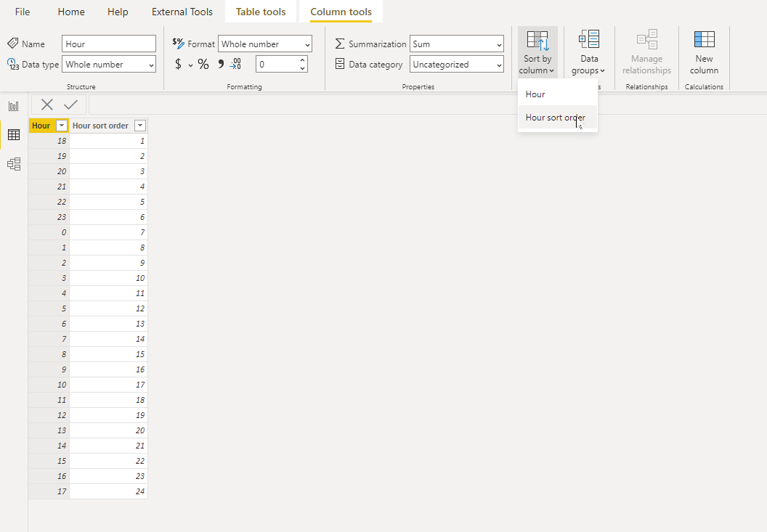
Task: Switch to the Table tools tab
Action: point(261,12)
